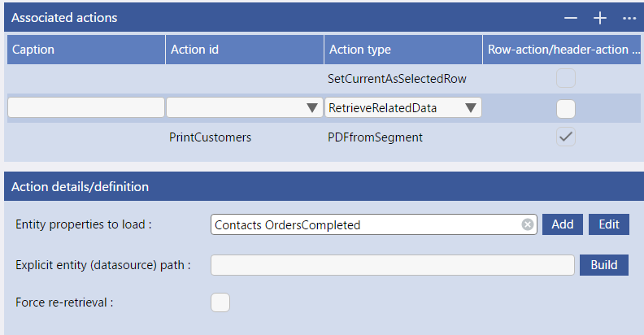Click the Explicit entity (datasource) path label
Viewport: 644px width, 335px height.
point(103,265)
